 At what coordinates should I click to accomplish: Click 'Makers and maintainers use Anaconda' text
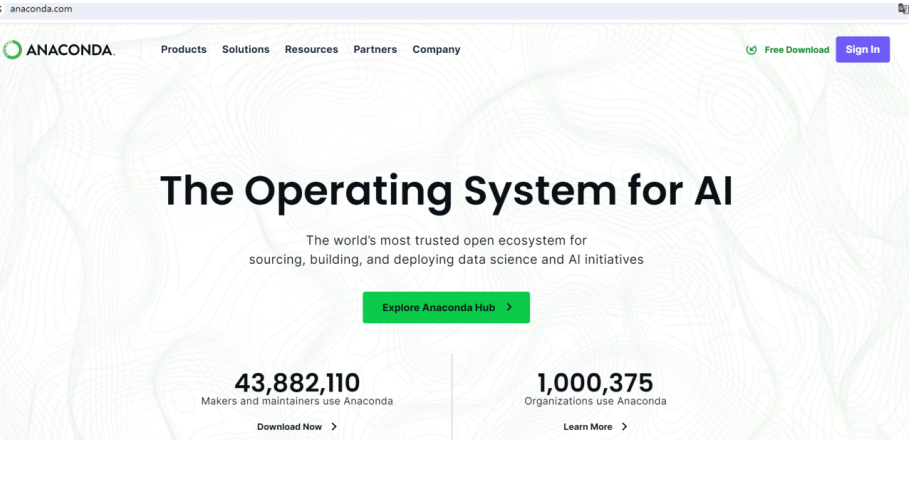tap(297, 401)
